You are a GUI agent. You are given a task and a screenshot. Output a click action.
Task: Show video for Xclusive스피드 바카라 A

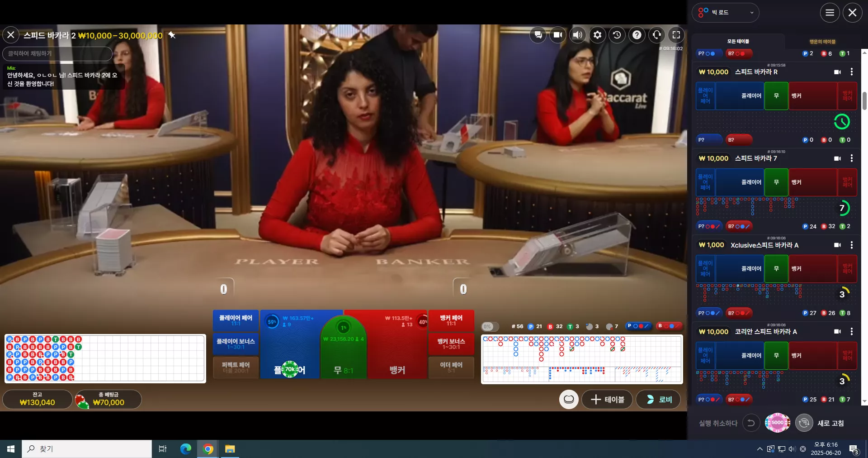coord(837,245)
